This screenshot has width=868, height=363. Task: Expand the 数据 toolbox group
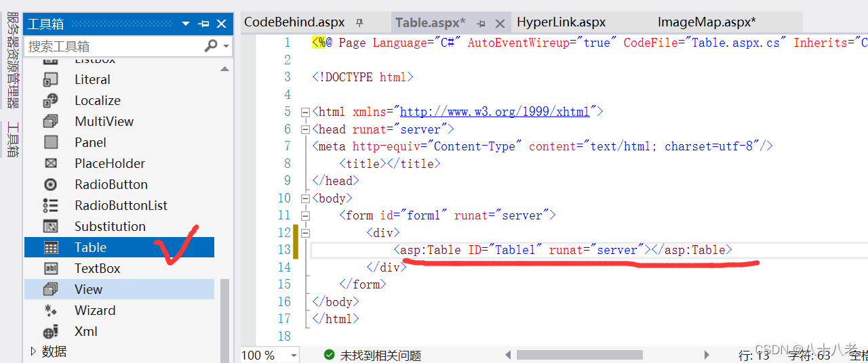coord(33,351)
